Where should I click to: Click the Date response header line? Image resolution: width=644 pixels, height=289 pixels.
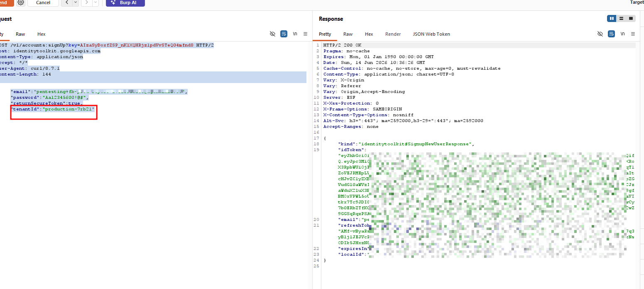pos(374,62)
